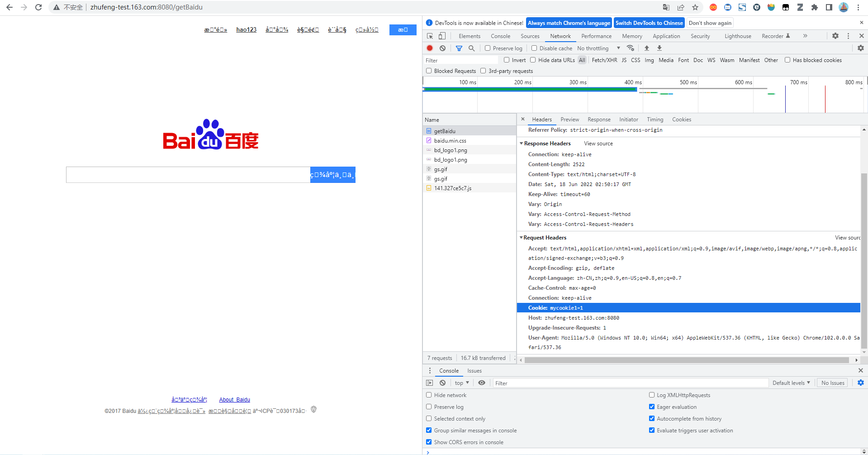Tick the Hide data URLs checkbox
The width and height of the screenshot is (868, 455).
pyautogui.click(x=533, y=60)
